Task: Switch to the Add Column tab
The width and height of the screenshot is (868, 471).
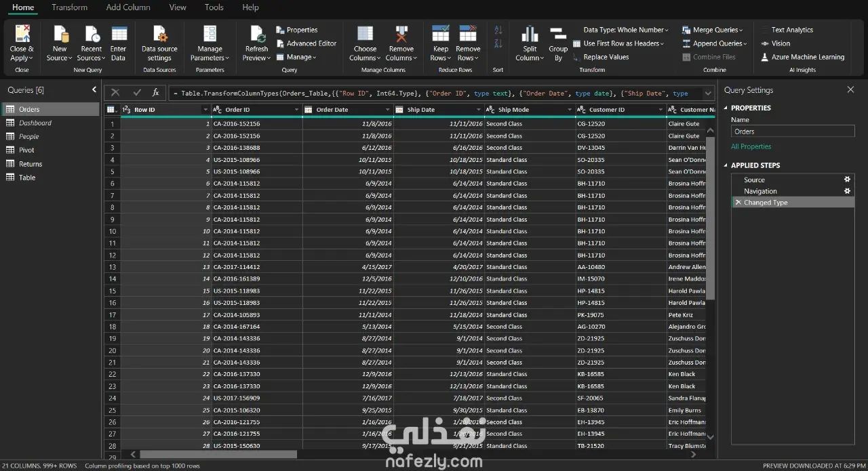Action: (128, 7)
